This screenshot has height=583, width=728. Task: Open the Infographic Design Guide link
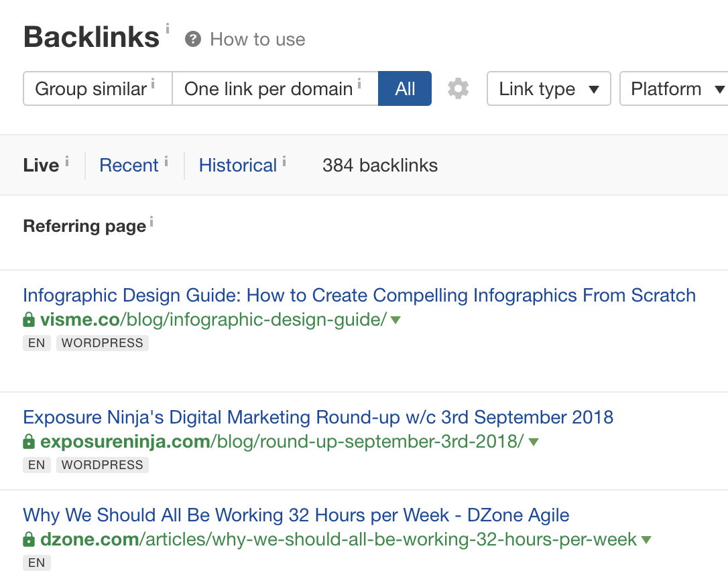359,296
